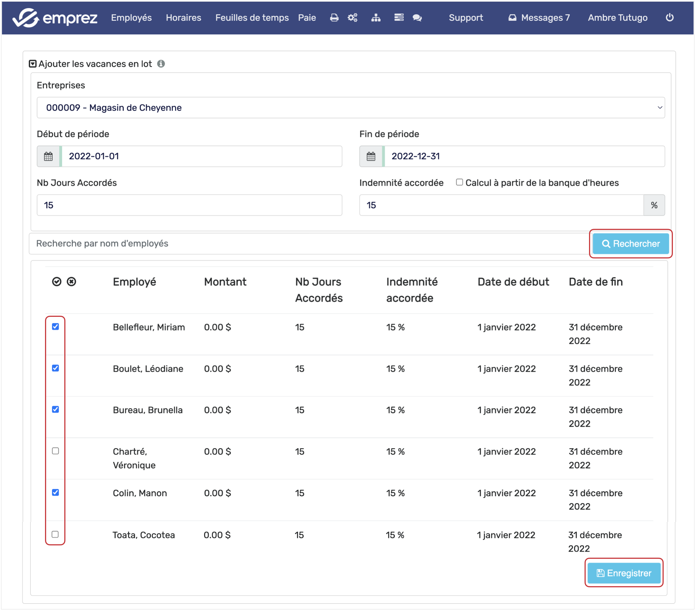Viewport: 700px width, 613px height.
Task: Click the info icon beside vacances title
Action: [x=161, y=64]
